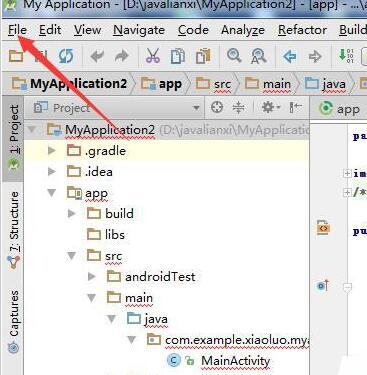
Task: Select main in the breadcrumb bar
Action: coord(268,83)
